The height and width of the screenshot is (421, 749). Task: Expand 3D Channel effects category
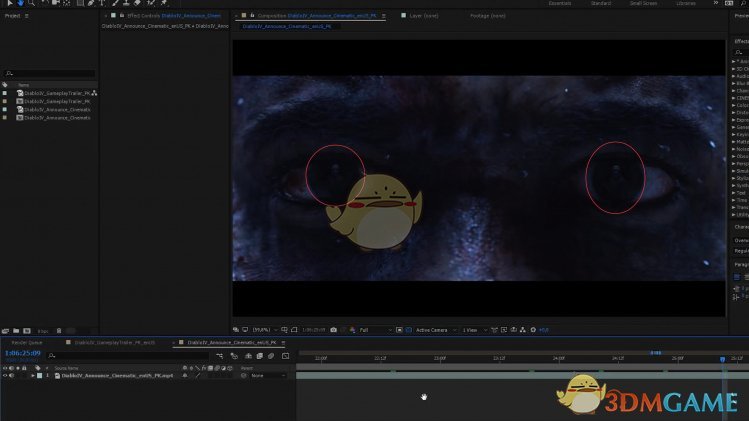[734, 69]
